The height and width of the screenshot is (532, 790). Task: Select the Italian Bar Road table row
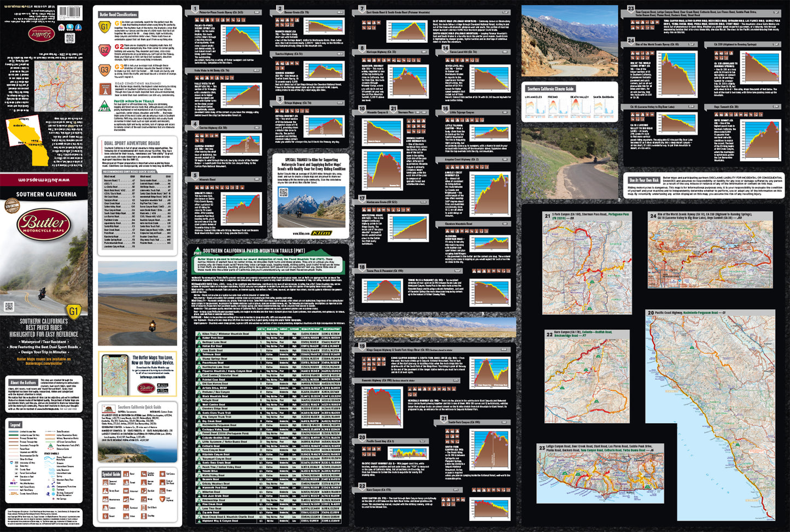268,346
